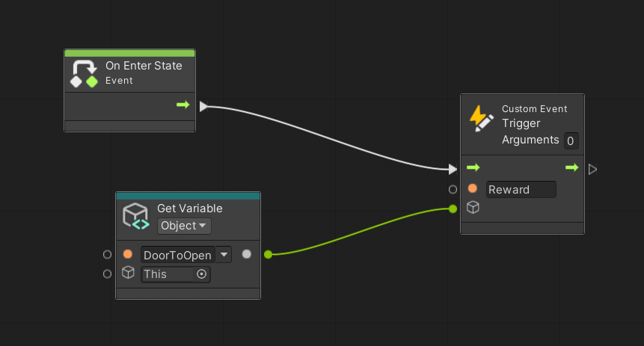Click the green flow arrow on On Enter State

[x=183, y=105]
